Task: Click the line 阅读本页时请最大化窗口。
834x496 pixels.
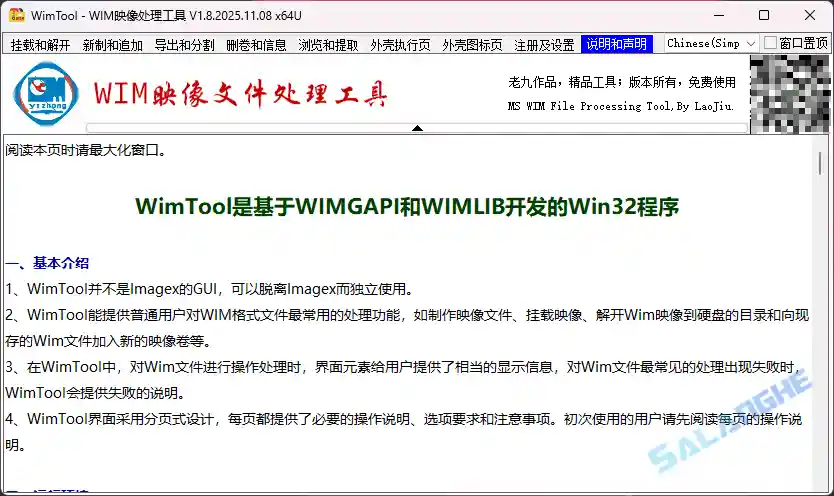Action: pyautogui.click(x=86, y=150)
